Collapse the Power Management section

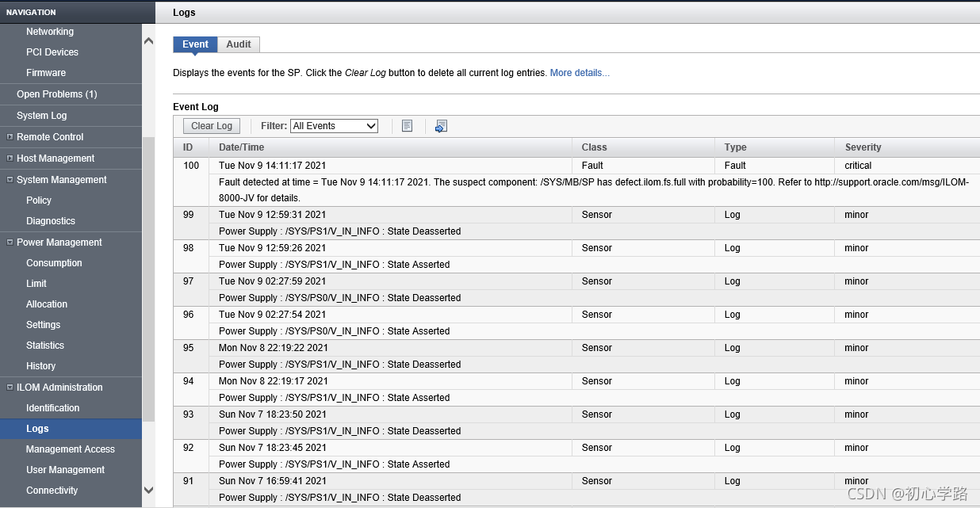(10, 243)
